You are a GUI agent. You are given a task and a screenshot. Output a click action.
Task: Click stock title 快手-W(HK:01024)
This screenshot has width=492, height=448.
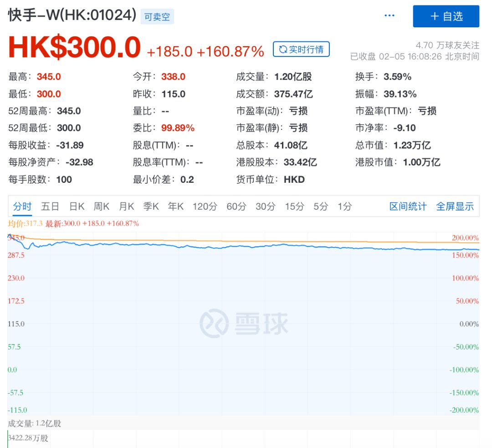tap(72, 15)
